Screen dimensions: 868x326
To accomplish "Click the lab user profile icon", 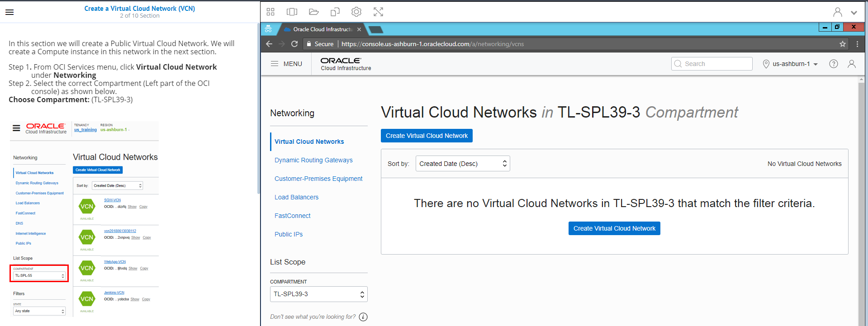I will [838, 12].
